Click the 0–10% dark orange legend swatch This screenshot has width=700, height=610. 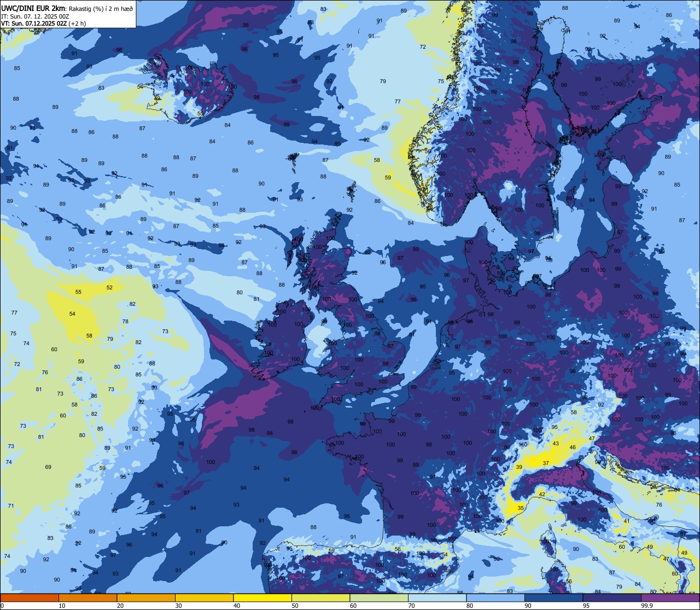click(x=30, y=597)
